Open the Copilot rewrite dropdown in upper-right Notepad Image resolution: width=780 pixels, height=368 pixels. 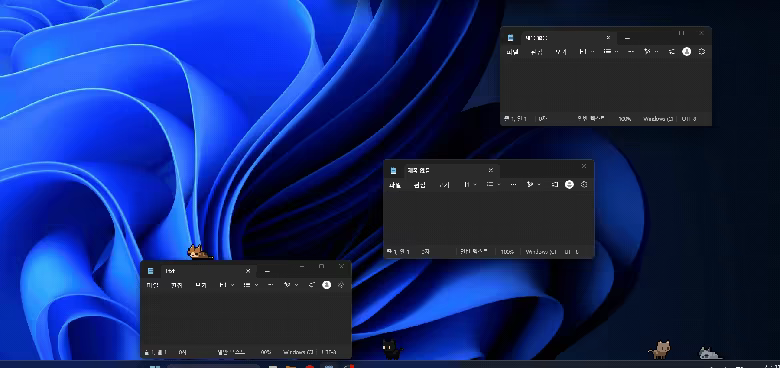point(651,52)
